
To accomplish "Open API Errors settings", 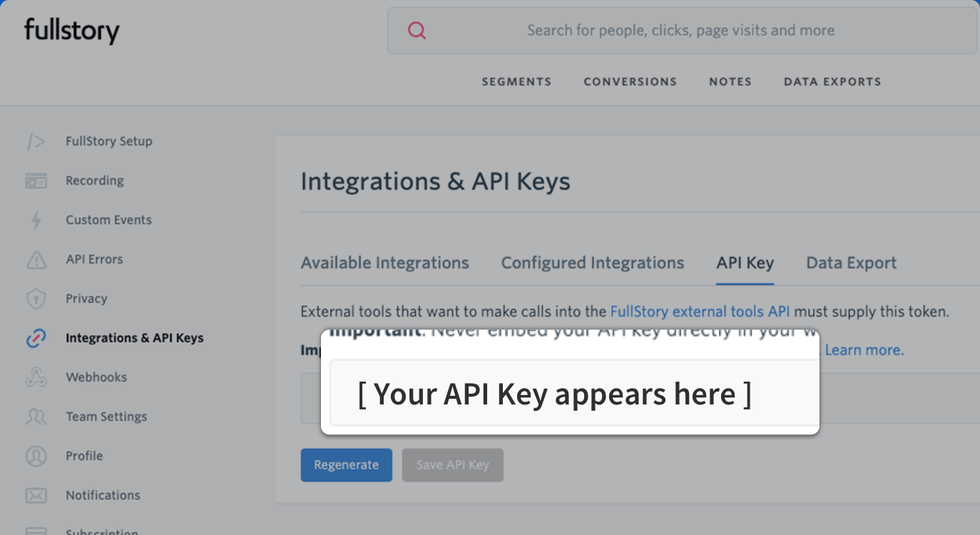I will point(94,260).
